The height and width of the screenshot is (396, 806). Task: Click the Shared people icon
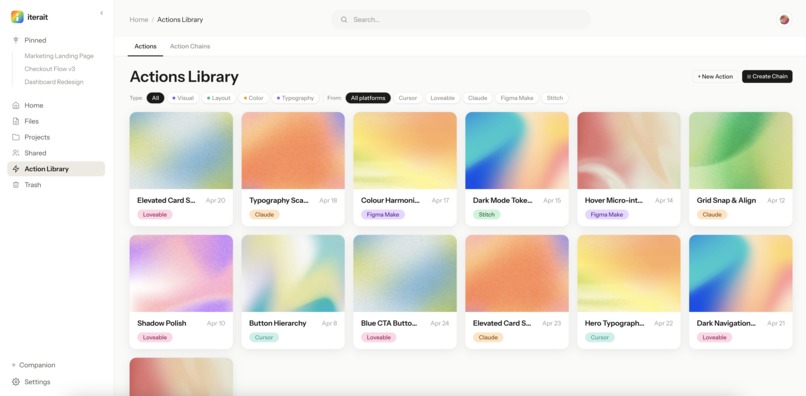[x=15, y=153]
